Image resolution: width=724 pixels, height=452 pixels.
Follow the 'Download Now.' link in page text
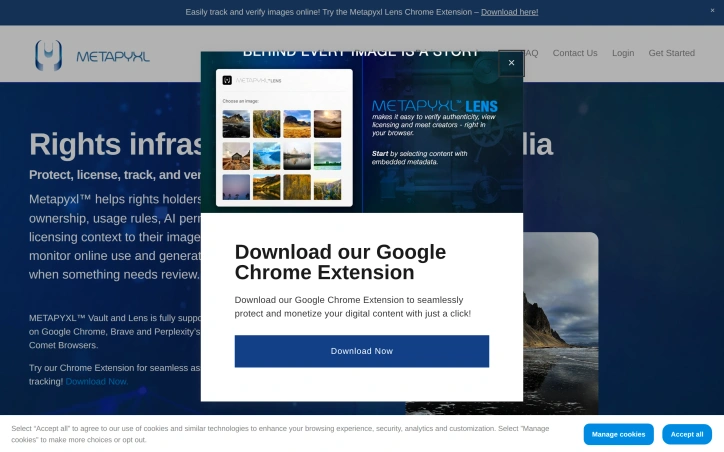97,382
